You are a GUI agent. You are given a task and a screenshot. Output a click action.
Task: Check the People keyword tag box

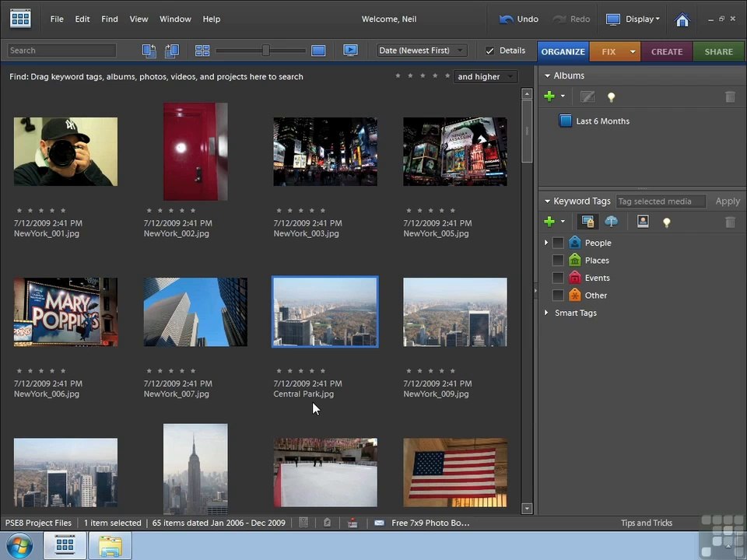pyautogui.click(x=558, y=243)
